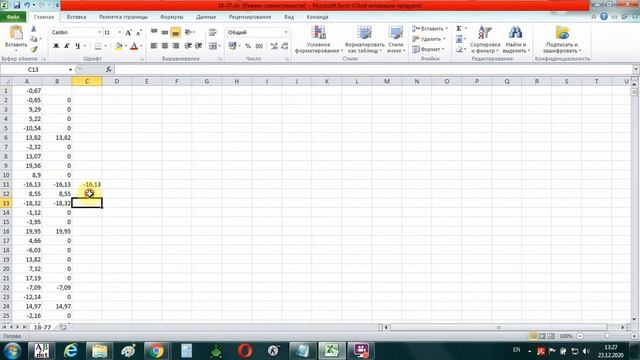Open the Файл (File) tab

13,17
